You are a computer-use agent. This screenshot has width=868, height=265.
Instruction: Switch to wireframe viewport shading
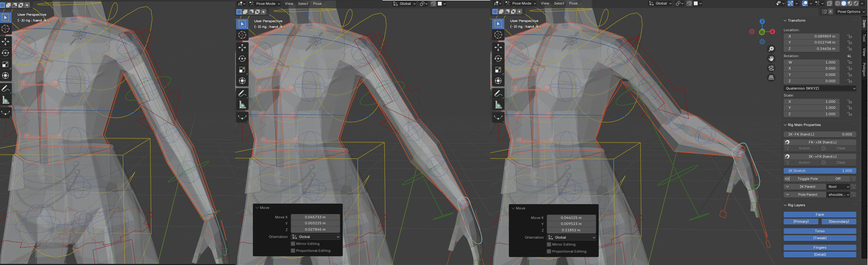(838, 3)
